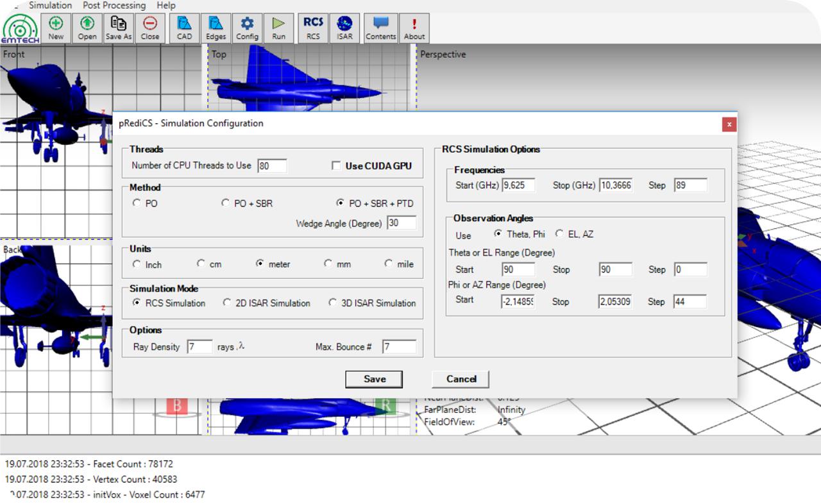Click the Save button
The height and width of the screenshot is (504, 821).
tap(374, 379)
